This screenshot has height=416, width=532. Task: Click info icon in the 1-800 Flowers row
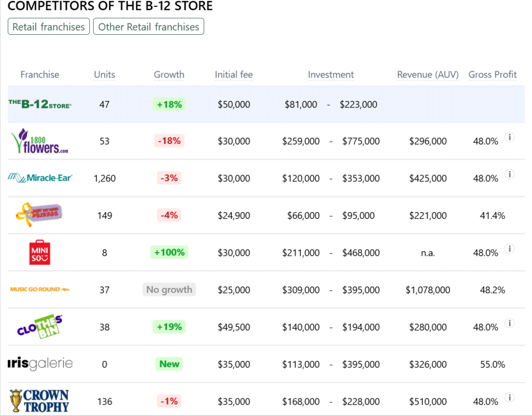point(509,137)
